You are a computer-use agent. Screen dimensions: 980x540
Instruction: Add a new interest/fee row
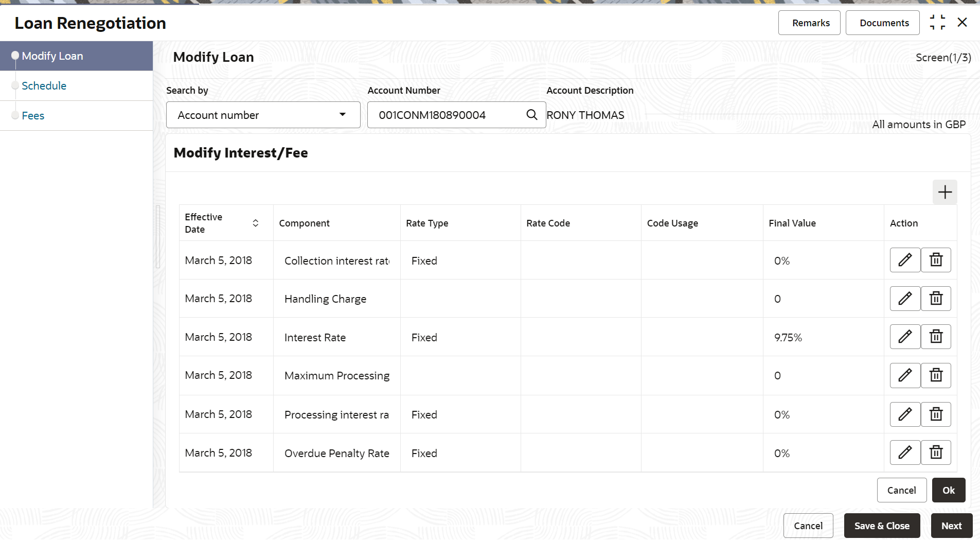coord(945,192)
